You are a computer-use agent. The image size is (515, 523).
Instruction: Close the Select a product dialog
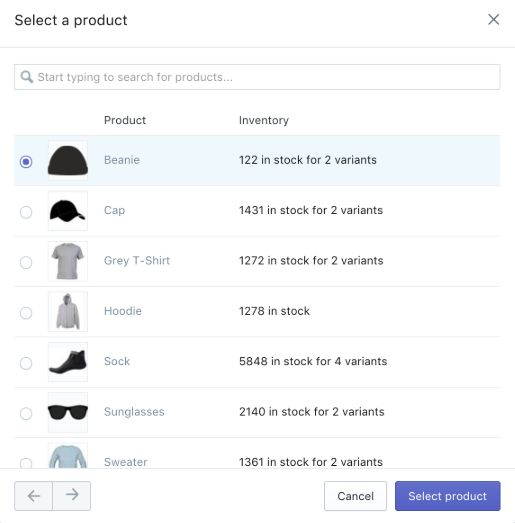coord(493,19)
